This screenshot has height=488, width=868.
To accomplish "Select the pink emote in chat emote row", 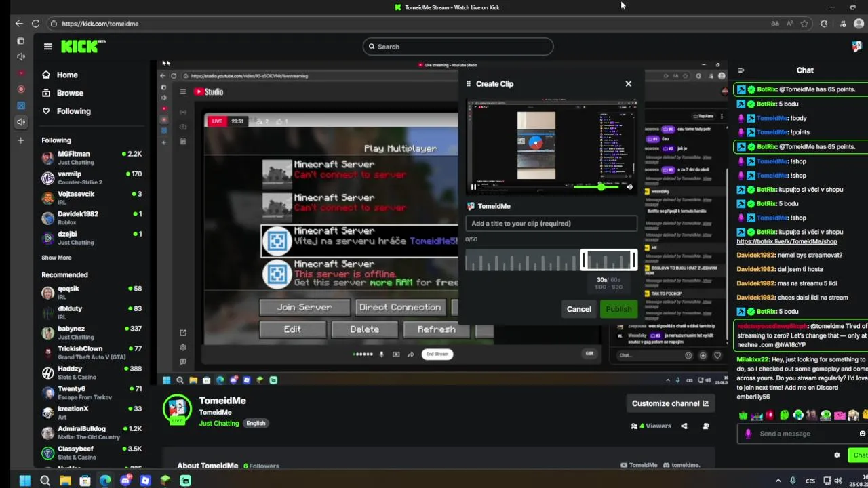I will [x=840, y=415].
